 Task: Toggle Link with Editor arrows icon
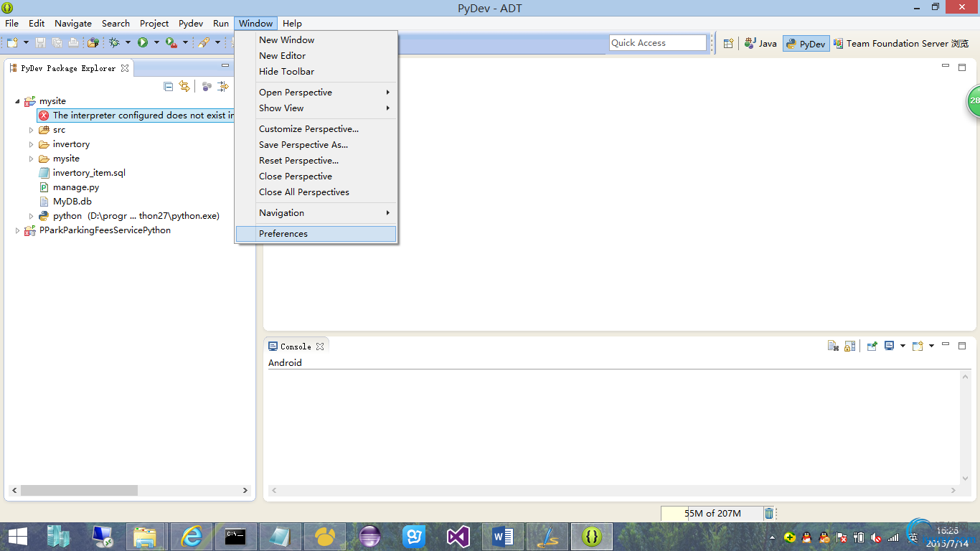coord(184,86)
